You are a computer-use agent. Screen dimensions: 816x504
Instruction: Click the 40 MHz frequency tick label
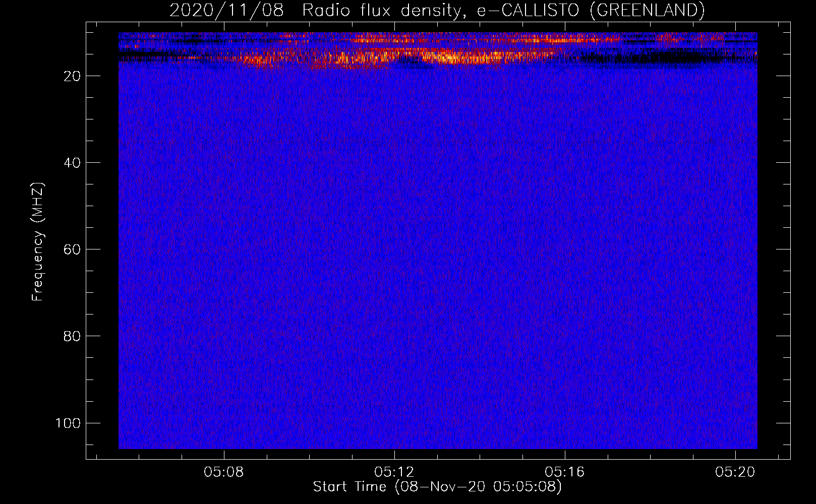tap(72, 163)
